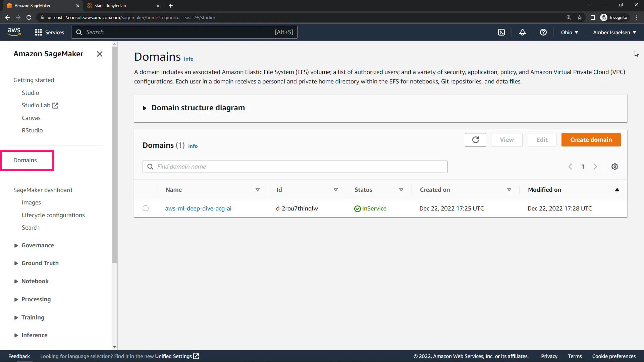This screenshot has width=644, height=362.
Task: Open Canvas in the sidebar
Action: coord(31,118)
